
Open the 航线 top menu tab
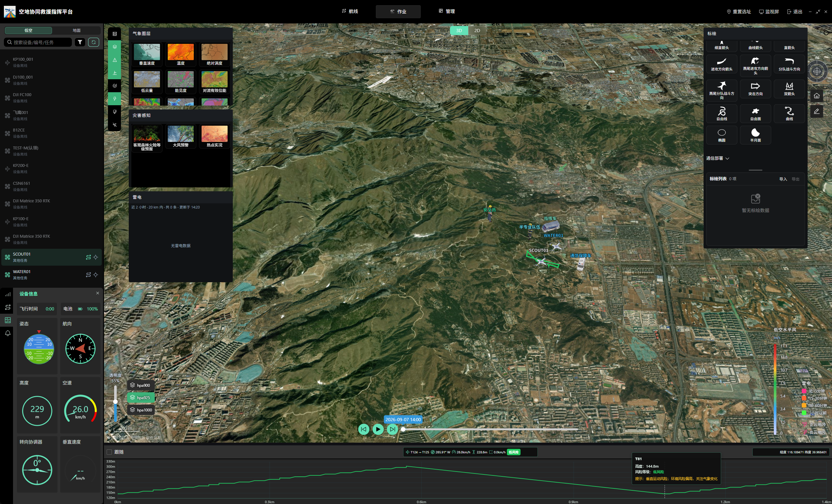pos(350,11)
